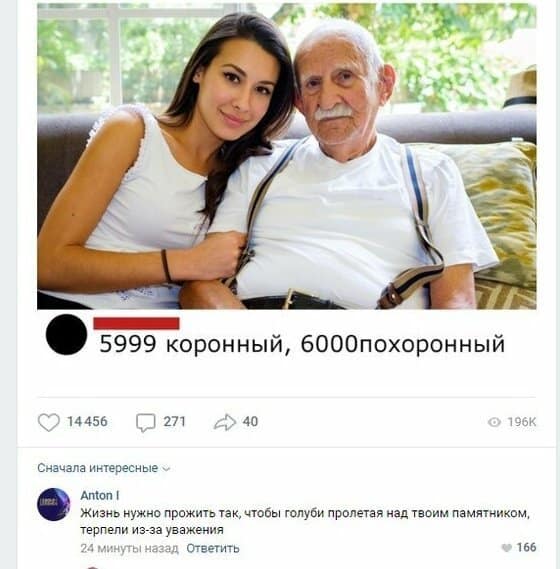560x569 pixels.
Task: Like the post via heart icon
Action: point(49,422)
